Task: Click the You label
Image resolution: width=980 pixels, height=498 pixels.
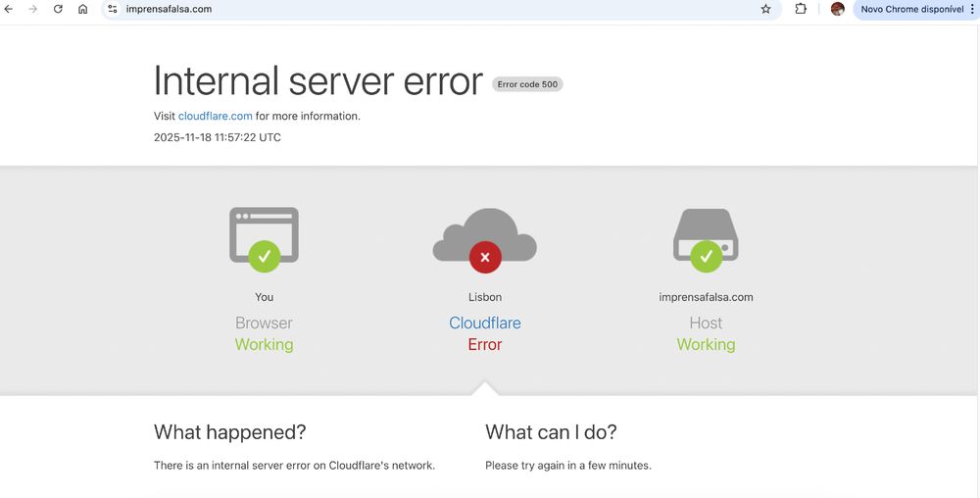Action: (264, 297)
